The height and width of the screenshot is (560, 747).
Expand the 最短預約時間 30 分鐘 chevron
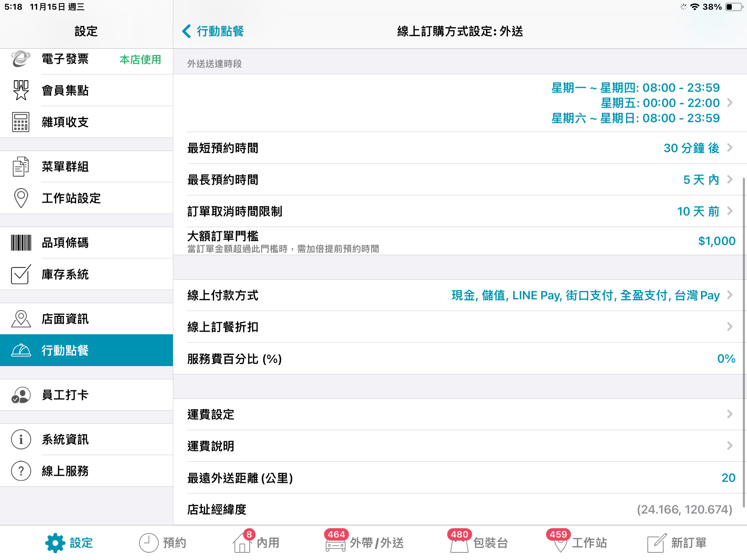[730, 148]
